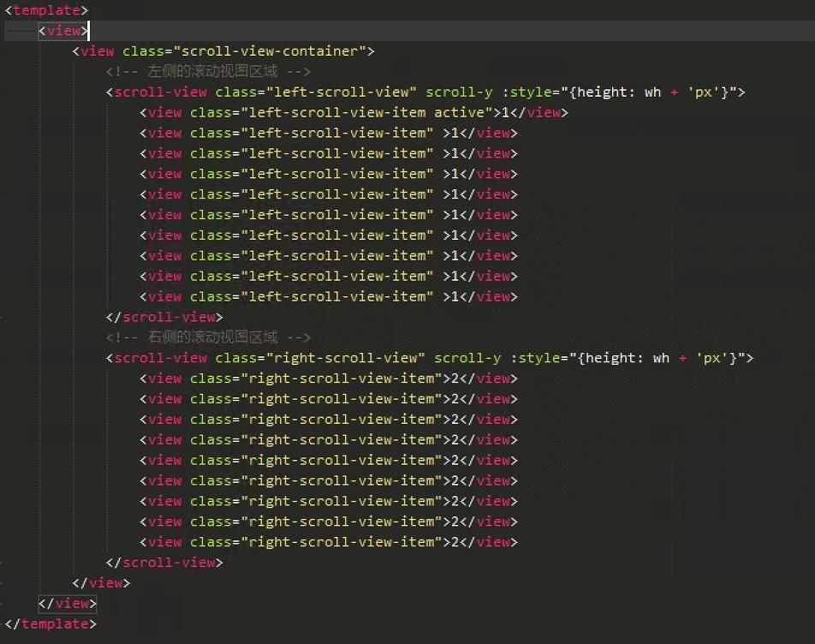
Task: Click the last right-scroll-view-item line
Action: 329,542
